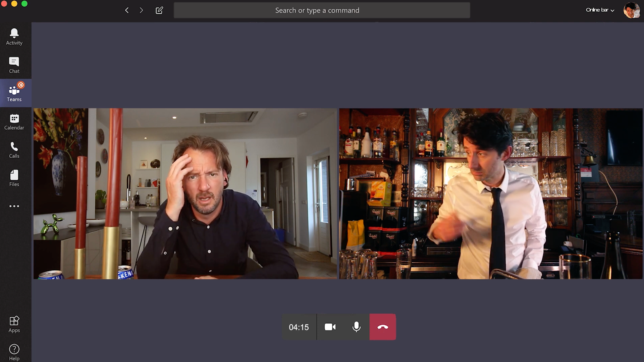Open the Calls section
Viewport: 644px width, 362px height.
(14, 150)
